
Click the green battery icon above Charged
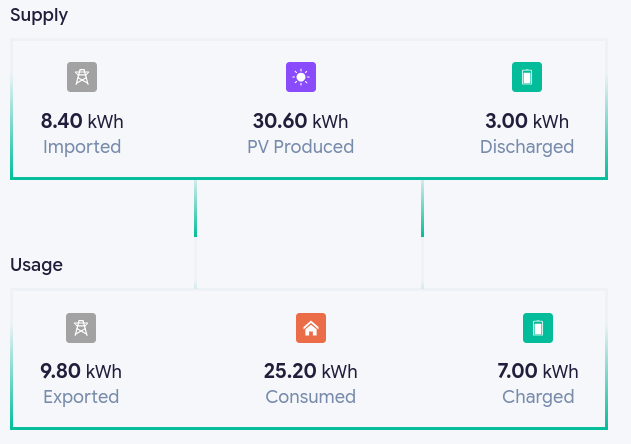pyautogui.click(x=538, y=328)
